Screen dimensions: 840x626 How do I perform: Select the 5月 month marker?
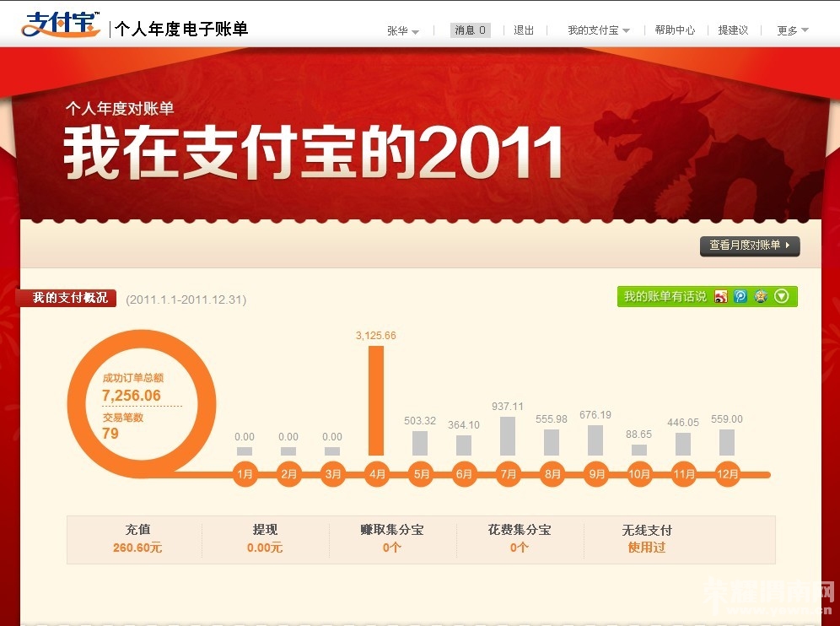point(421,474)
